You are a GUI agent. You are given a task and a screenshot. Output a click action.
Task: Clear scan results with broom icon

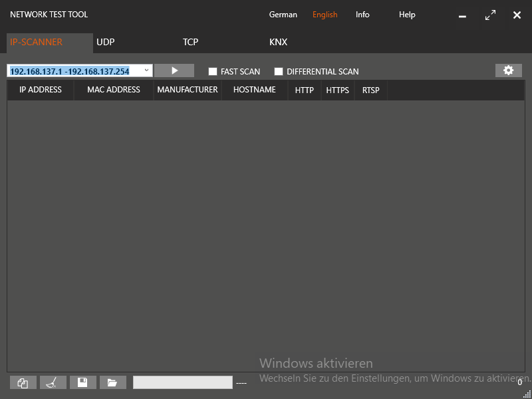click(53, 382)
